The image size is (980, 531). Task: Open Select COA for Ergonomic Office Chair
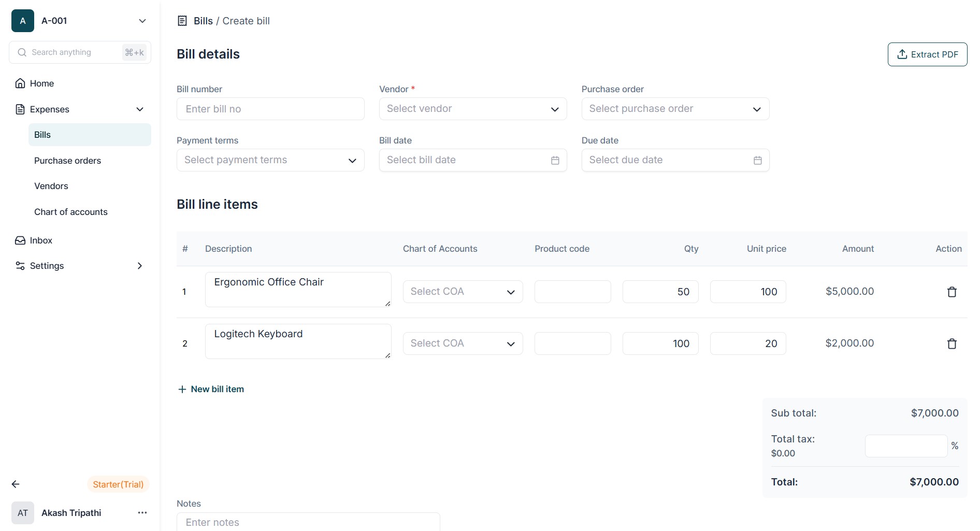[463, 292]
